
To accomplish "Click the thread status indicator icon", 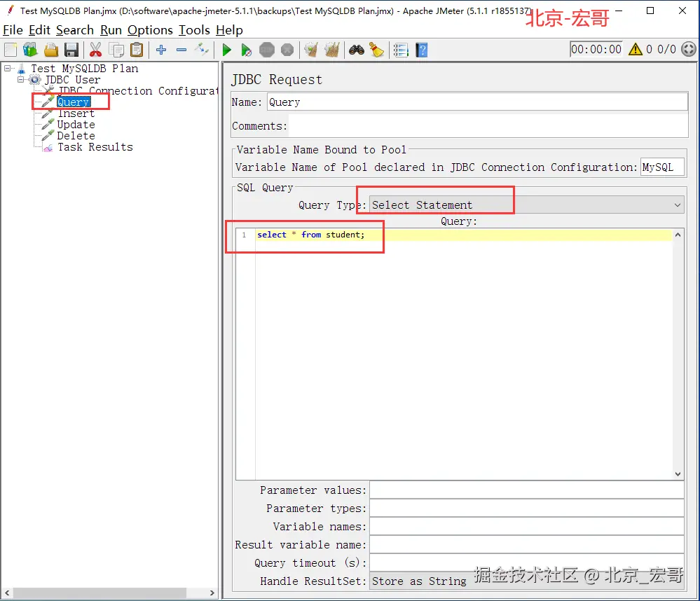I will tap(689, 49).
